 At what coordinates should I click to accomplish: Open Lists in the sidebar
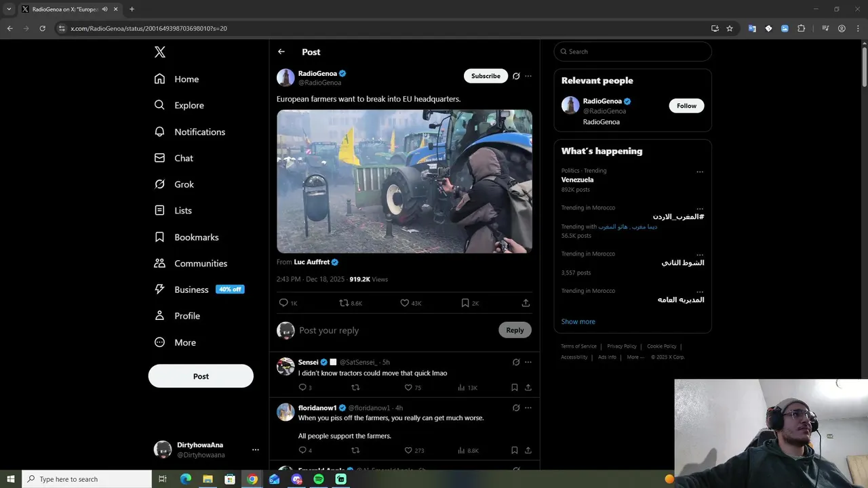coord(173,211)
